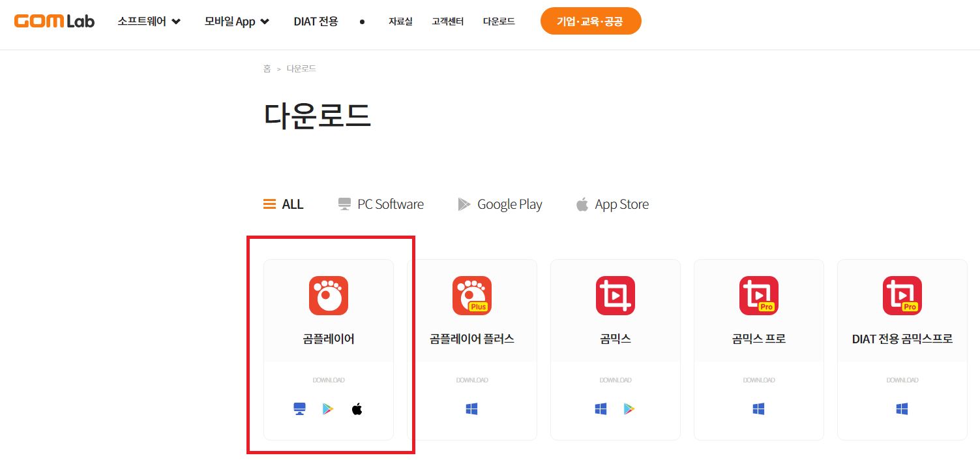Click the DIAT 전용 곰믹스프로 product name
This screenshot has width=980, height=464.
coord(902,339)
